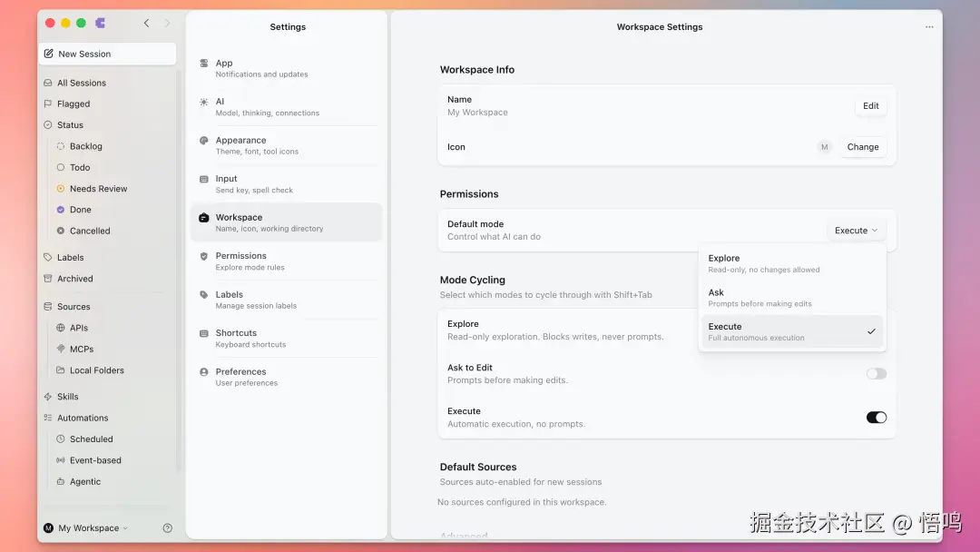Open the Default mode Execute dropdown
Image resolution: width=980 pixels, height=552 pixels.
(857, 231)
